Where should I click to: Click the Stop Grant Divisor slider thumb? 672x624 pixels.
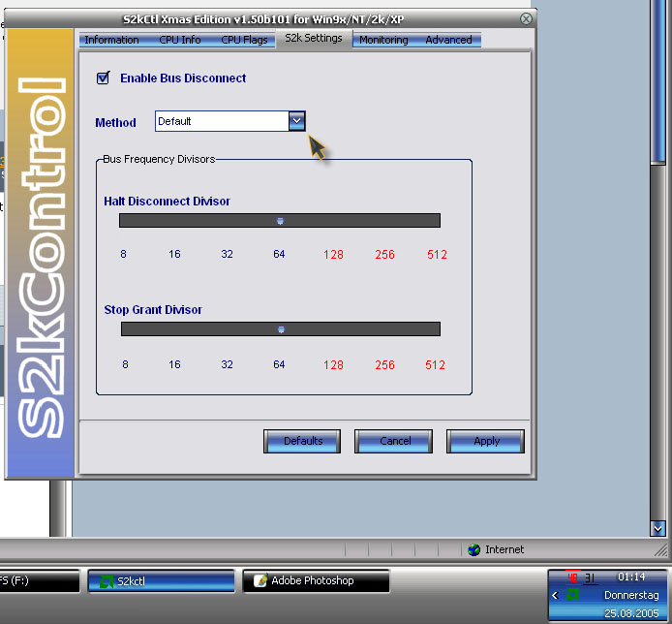tap(281, 329)
